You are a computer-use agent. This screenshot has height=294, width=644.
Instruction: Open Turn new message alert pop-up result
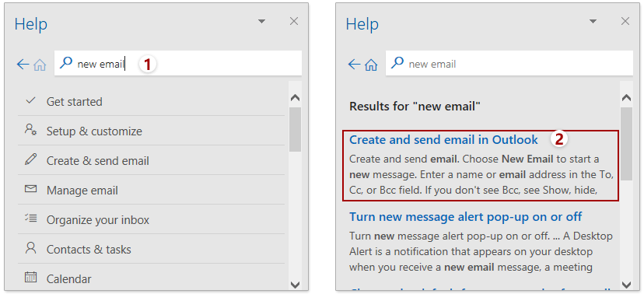[x=466, y=216]
